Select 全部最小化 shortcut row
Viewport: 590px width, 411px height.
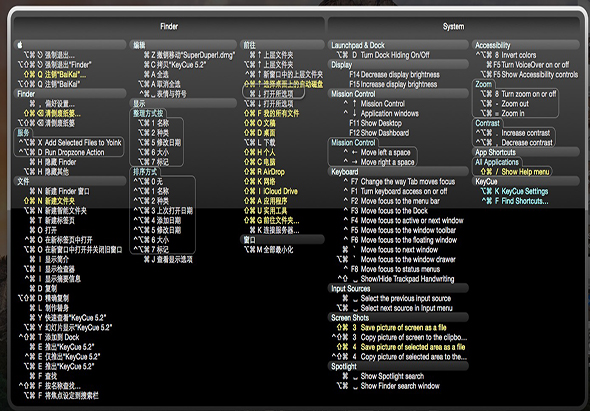(x=268, y=250)
